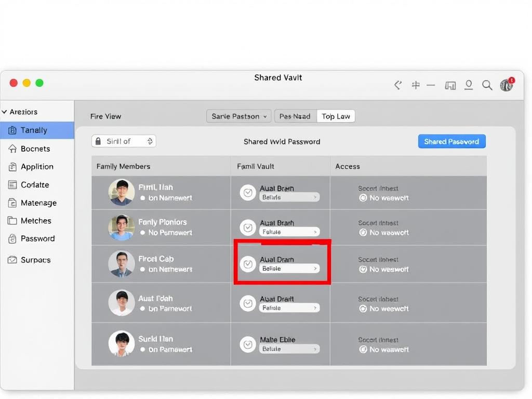Open Auat Fdah's profile photo

click(x=122, y=303)
